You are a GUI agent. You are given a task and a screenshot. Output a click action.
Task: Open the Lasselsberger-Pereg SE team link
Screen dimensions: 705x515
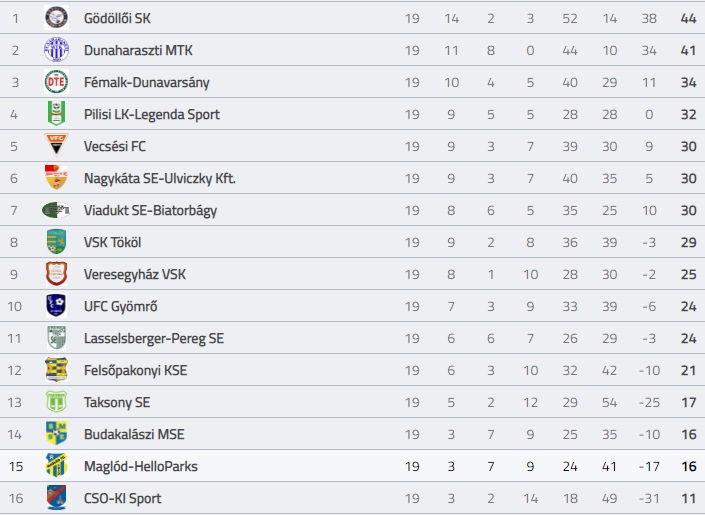coord(154,338)
